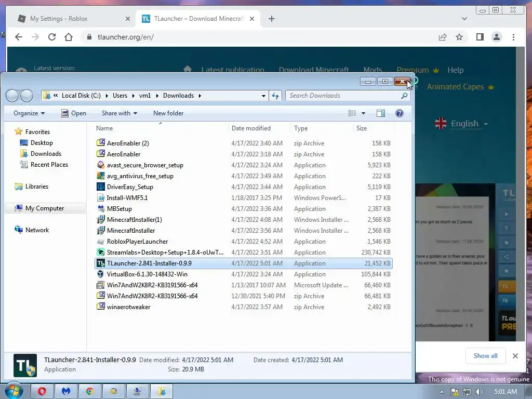Select Streamlabs Desktop Setup file icon
This screenshot has height=399, width=532.
[x=101, y=252]
